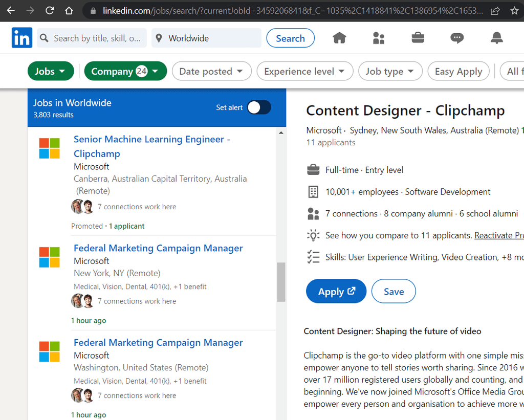Open the Date posted dropdown

[x=211, y=71]
